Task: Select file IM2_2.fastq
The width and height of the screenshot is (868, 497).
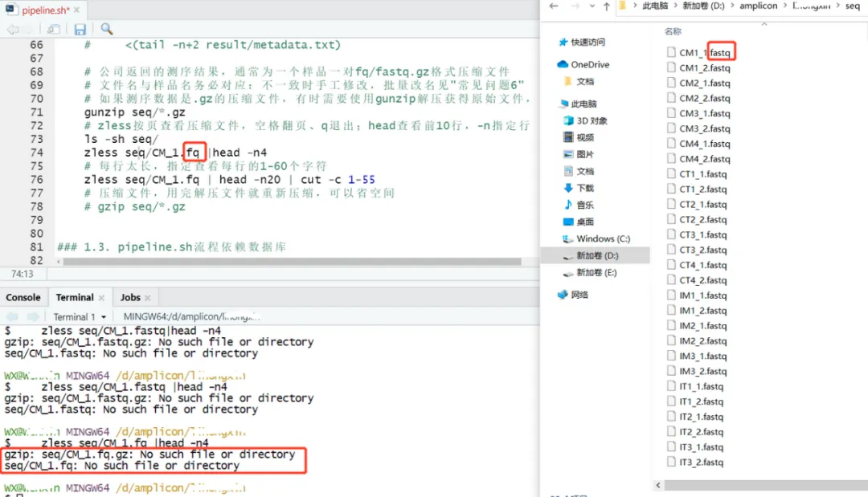Action: [697, 341]
